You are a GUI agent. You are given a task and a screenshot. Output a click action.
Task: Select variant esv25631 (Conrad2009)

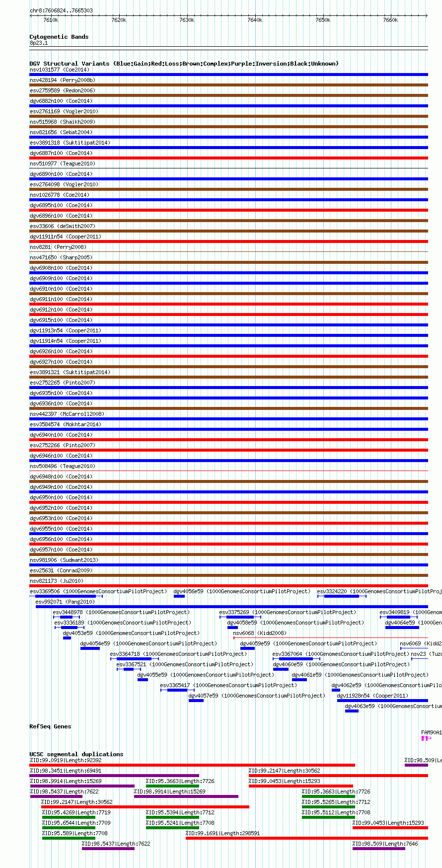pos(61,570)
